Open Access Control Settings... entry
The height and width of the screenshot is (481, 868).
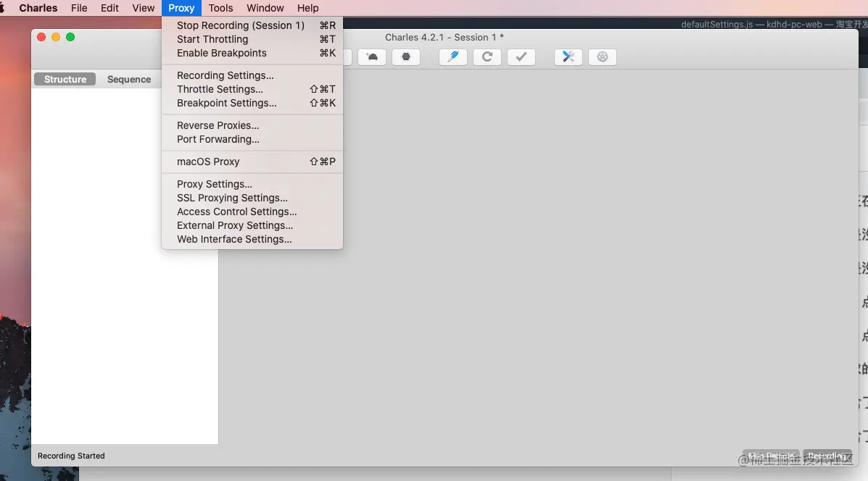(252, 212)
